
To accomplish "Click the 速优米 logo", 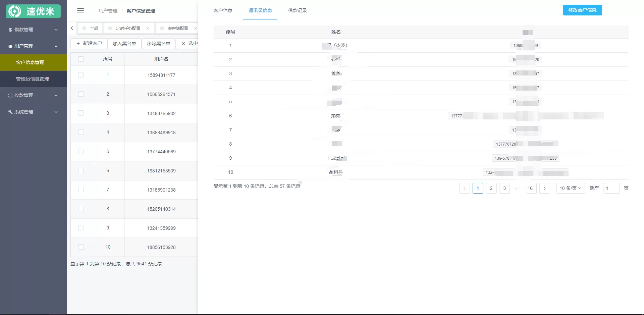I will click(33, 11).
